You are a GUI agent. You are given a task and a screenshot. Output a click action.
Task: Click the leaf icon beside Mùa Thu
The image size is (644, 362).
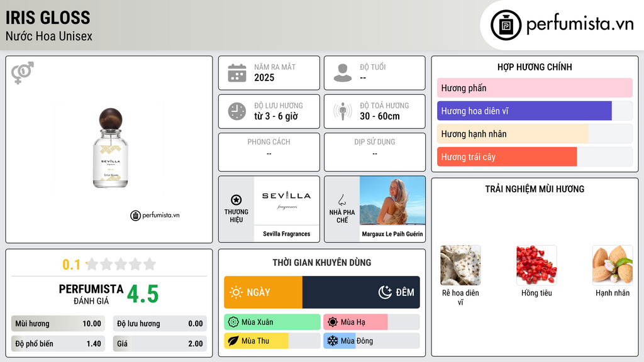pos(233,341)
